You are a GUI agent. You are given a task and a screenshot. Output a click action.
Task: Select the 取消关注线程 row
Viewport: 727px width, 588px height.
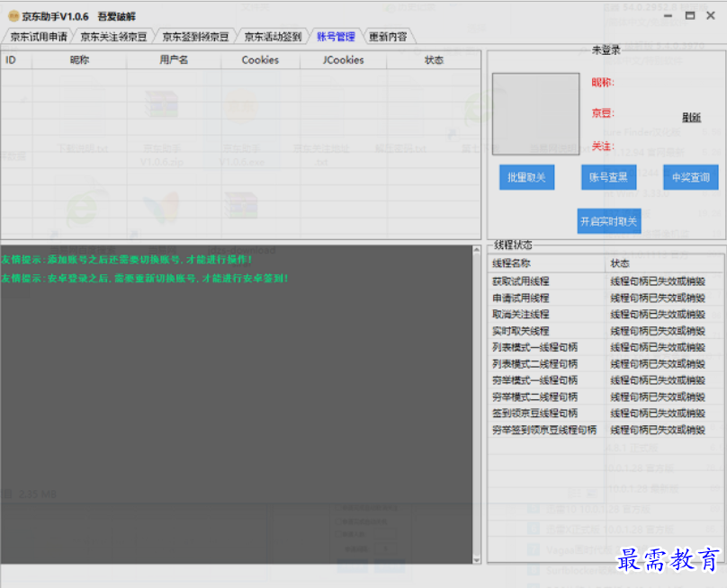pos(606,314)
